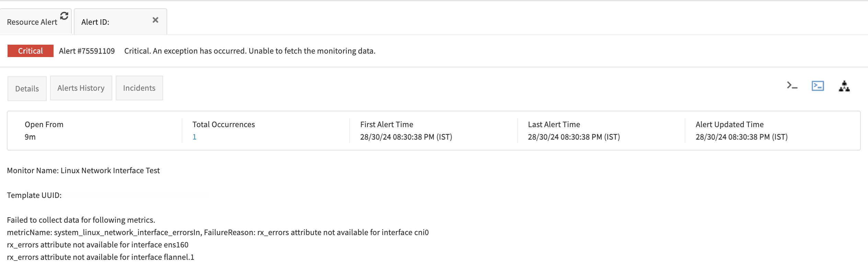Click the Alert #75591109 identifier
Image resolution: width=868 pixels, height=266 pixels.
(87, 51)
